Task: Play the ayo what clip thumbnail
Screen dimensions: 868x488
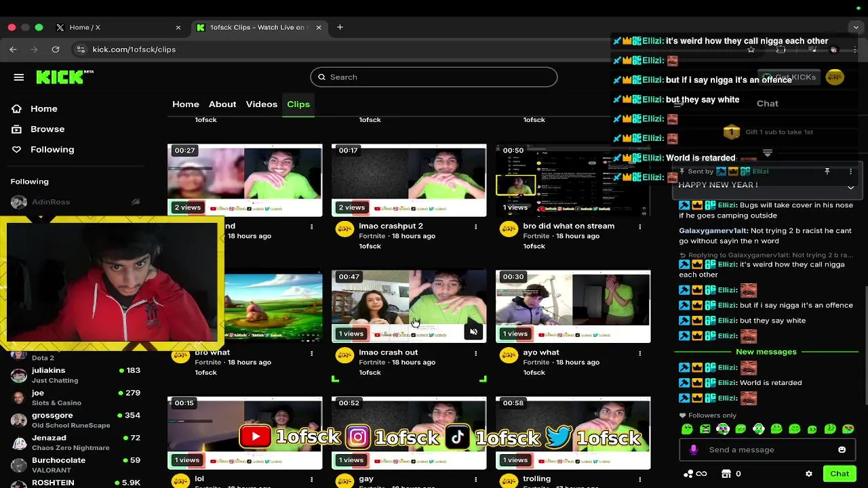Action: point(573,306)
